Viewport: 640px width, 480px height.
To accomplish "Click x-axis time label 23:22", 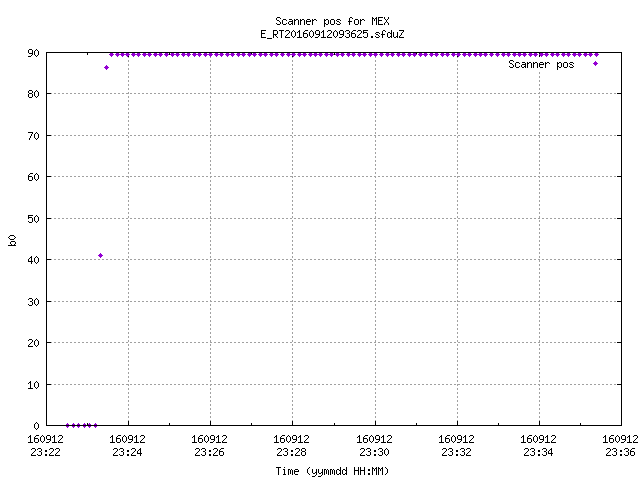I will click(45, 452).
